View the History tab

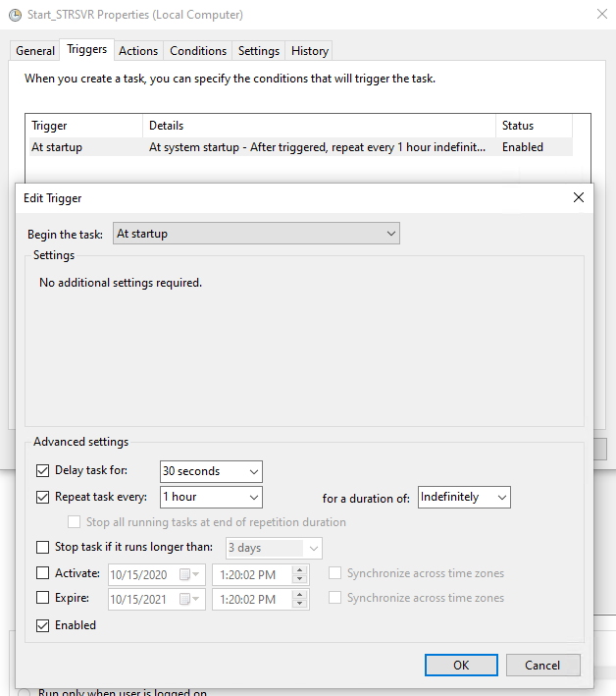(x=310, y=51)
